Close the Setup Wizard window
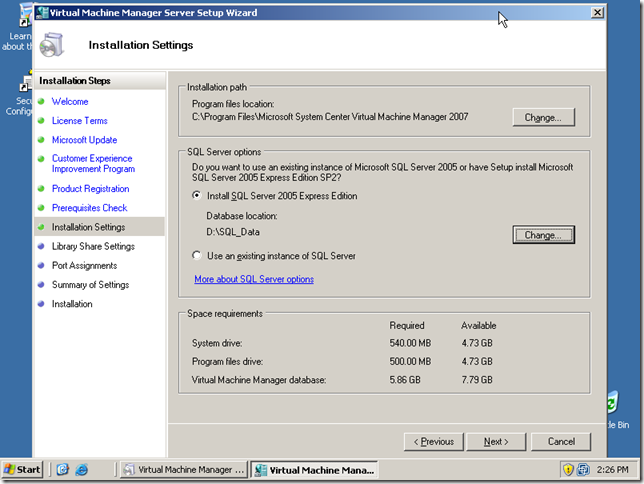The image size is (644, 484). (597, 13)
